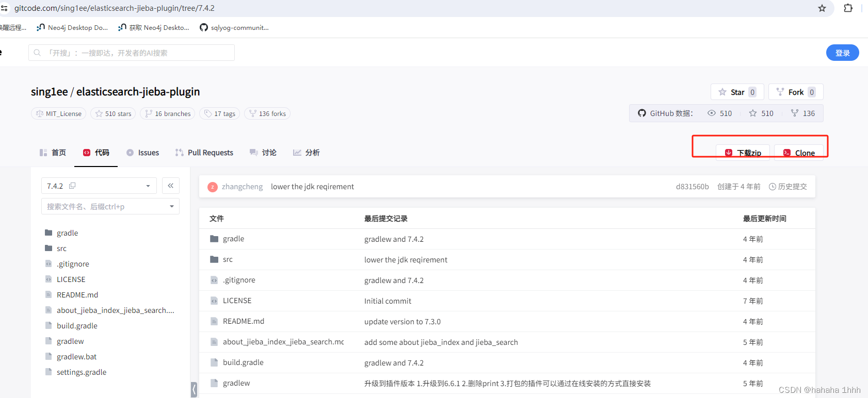868x398 pixels.
Task: Open the zhangcheng author name link
Action: tap(242, 187)
